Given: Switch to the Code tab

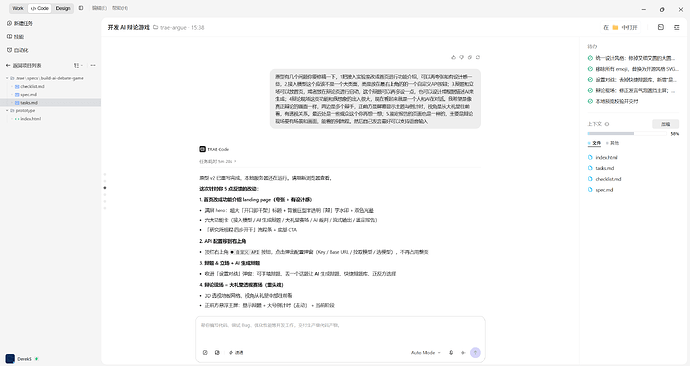Looking at the screenshot, I should [x=40, y=8].
